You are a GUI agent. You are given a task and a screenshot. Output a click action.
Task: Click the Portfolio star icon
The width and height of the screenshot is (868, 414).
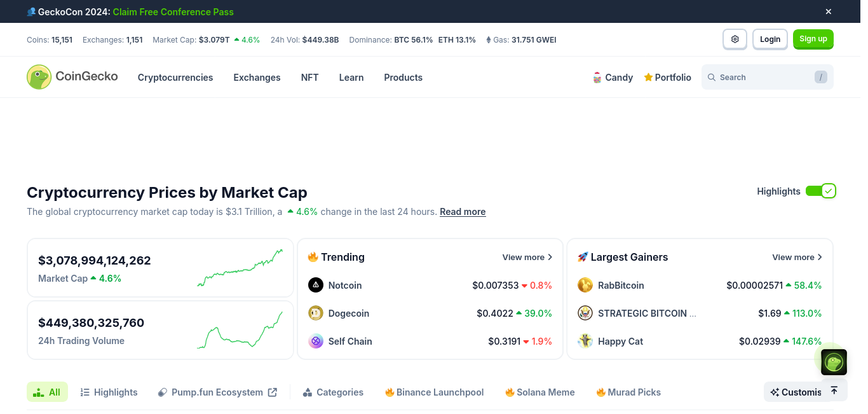point(648,77)
